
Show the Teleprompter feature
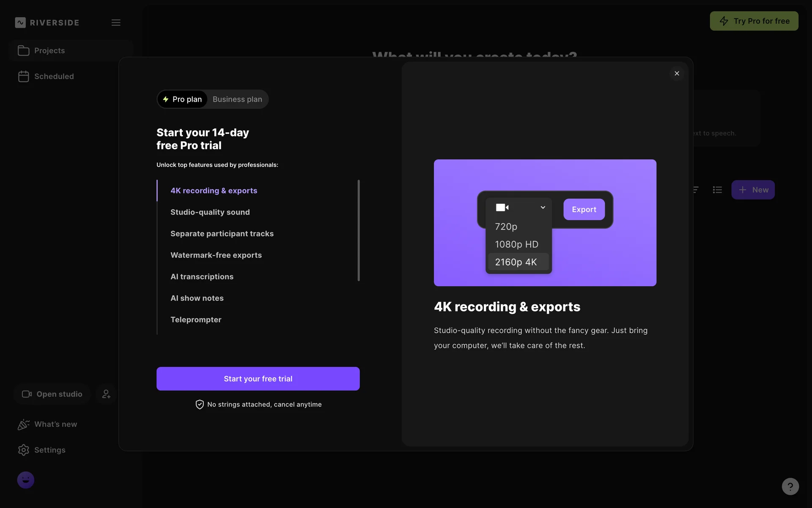196,320
